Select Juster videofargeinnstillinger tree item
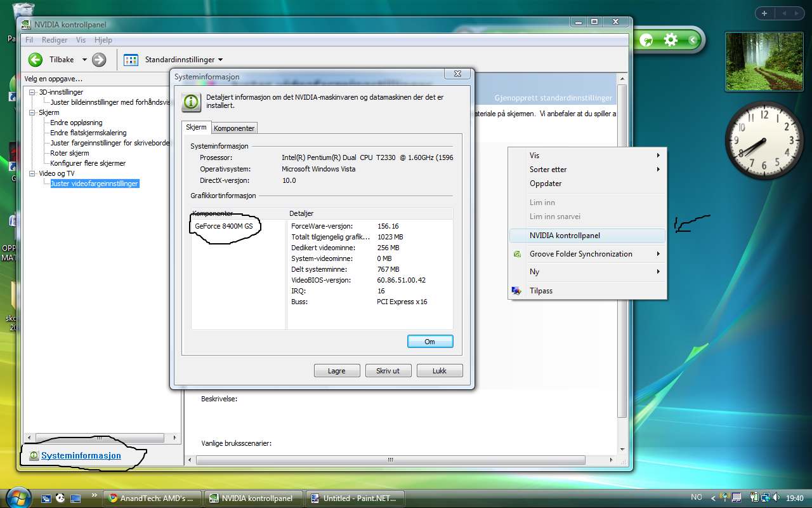Screen dimensions: 812x508 point(94,184)
